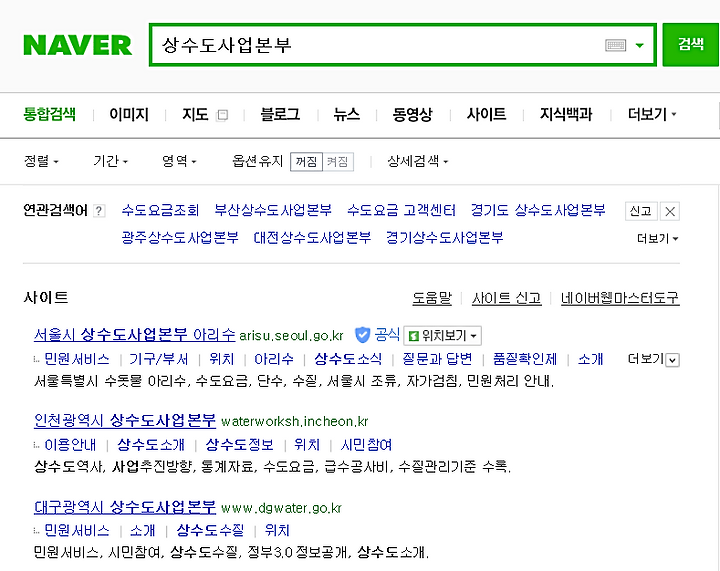
Task: Click 위치 sublink under Incheon result
Action: point(307,445)
